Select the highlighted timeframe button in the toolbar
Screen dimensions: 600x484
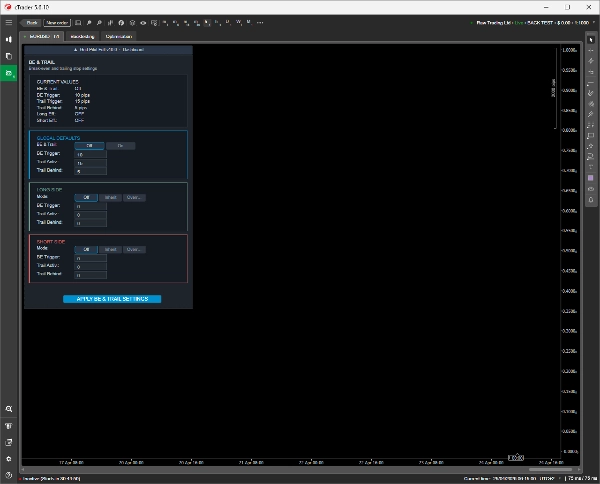point(207,23)
